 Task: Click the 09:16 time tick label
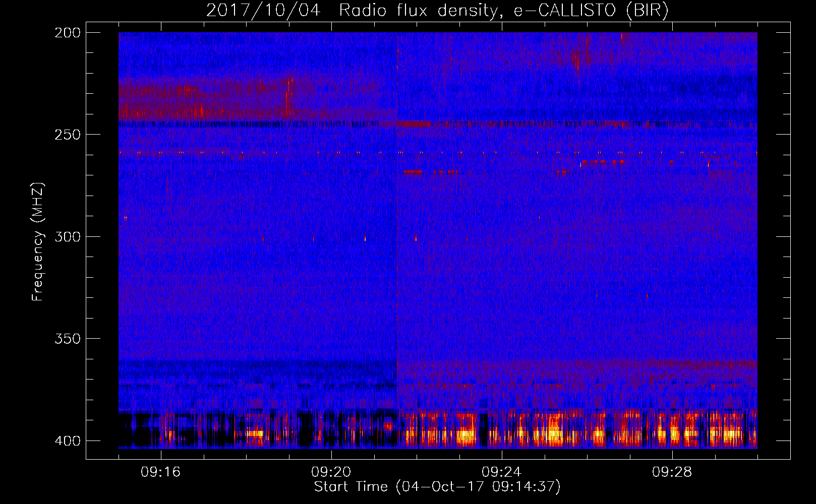161,472
